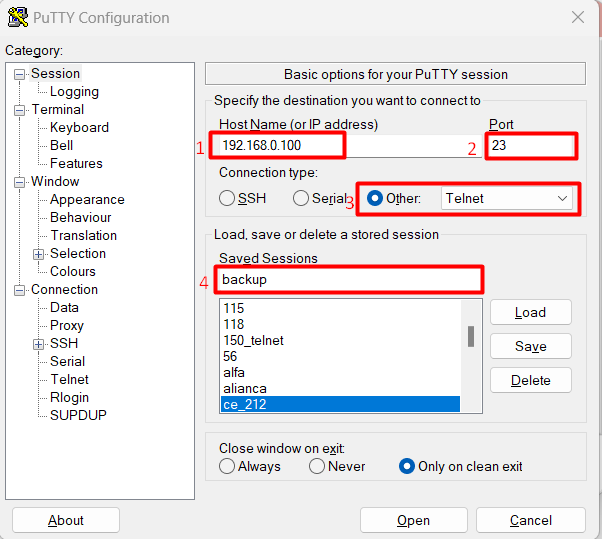Open the Colours settings category
The width and height of the screenshot is (602, 539).
(x=73, y=271)
